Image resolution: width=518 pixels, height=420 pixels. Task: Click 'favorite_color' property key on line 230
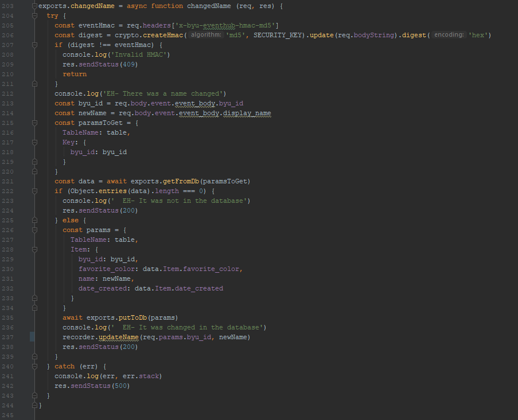pos(107,269)
